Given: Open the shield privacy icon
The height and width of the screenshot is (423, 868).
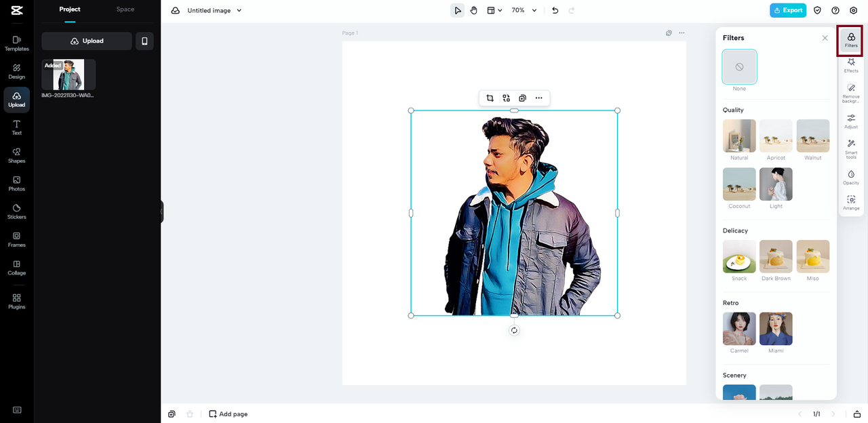Looking at the screenshot, I should click(818, 10).
